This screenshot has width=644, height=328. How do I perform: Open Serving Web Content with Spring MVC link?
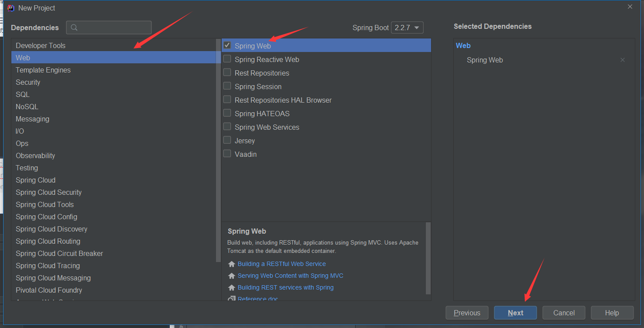coord(291,276)
